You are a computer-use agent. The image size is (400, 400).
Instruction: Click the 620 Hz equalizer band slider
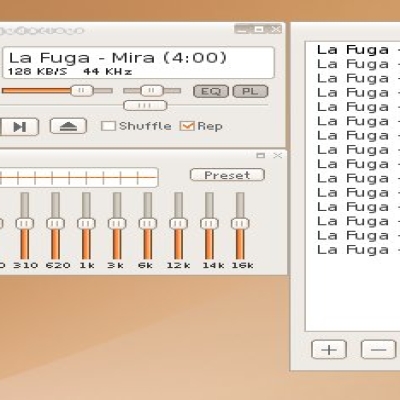point(55,226)
